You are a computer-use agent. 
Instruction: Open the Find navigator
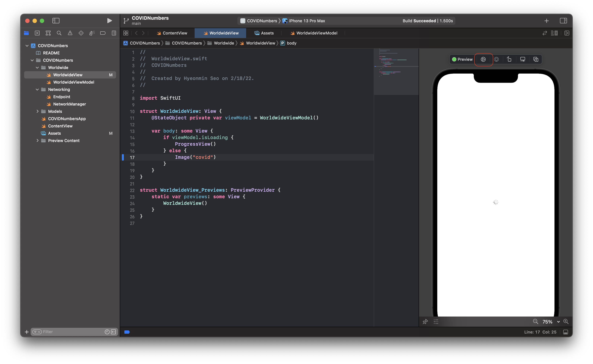click(x=59, y=33)
